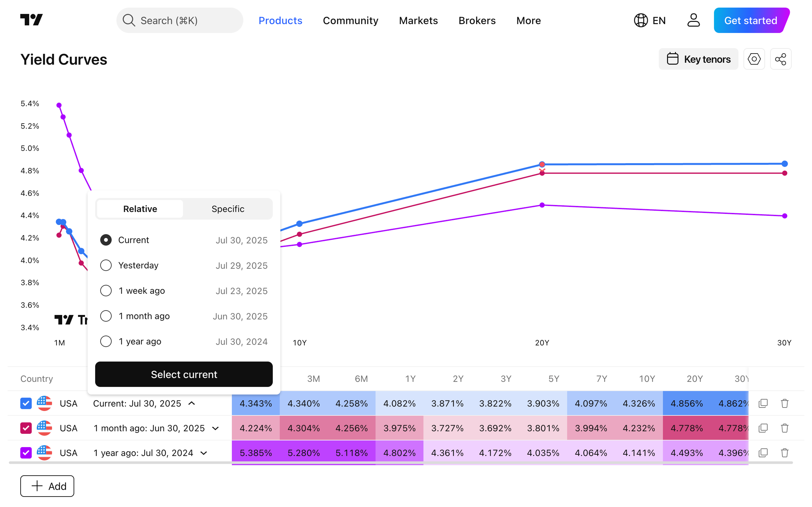Delete the 1 year ago USA row
Screen dimensions: 812x507
pos(784,453)
